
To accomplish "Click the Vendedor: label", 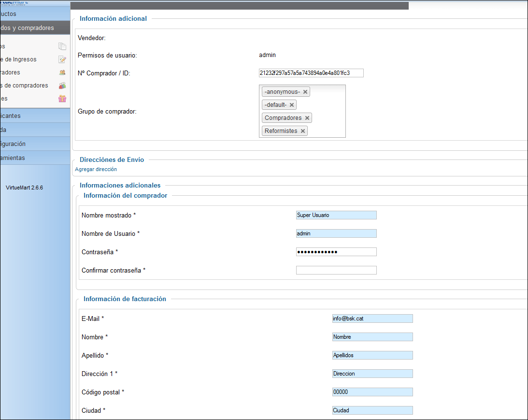I will [92, 38].
